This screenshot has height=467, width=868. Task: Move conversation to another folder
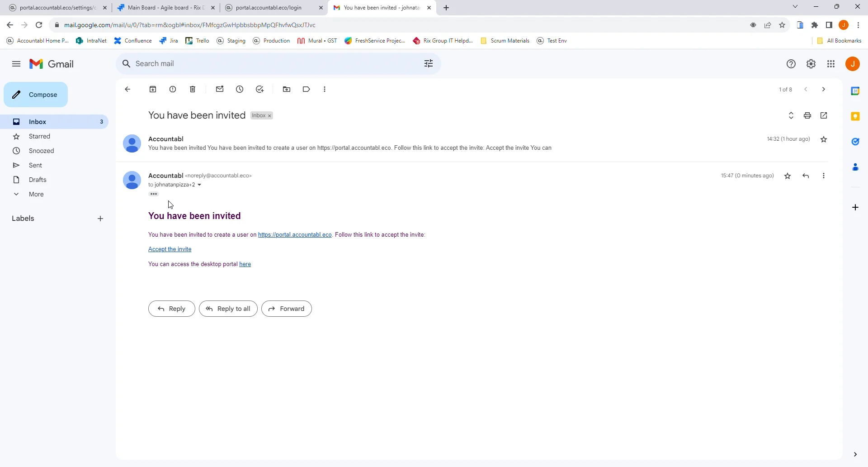coord(287,90)
